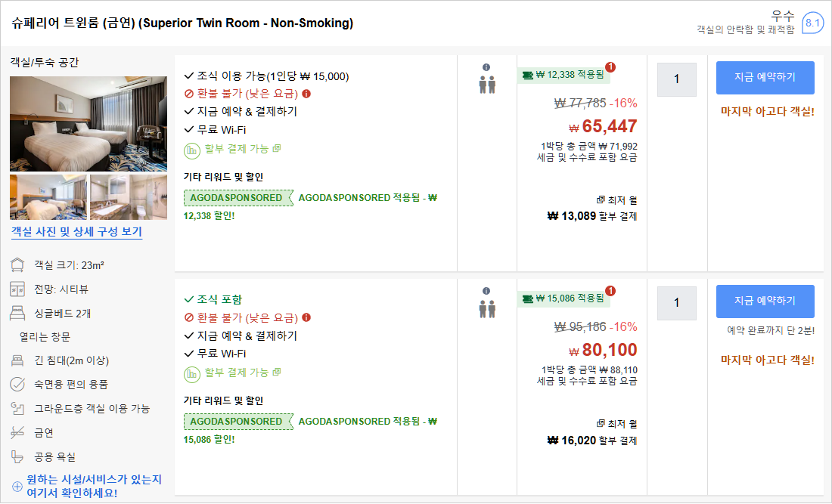Open the bathroom thumbnail photo

[129, 197]
